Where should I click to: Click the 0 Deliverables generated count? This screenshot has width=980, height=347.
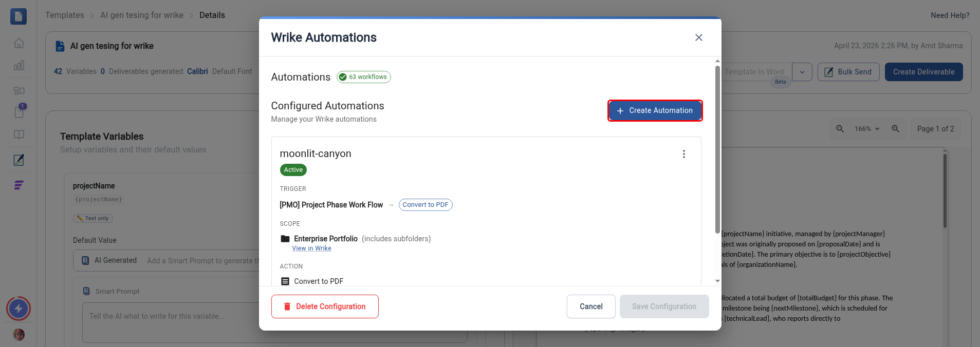(142, 71)
